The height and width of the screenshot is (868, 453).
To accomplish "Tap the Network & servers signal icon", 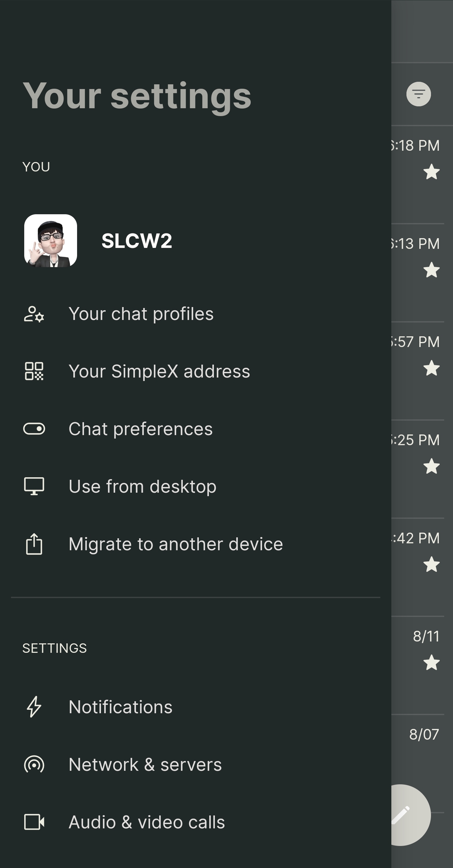I will [x=34, y=764].
